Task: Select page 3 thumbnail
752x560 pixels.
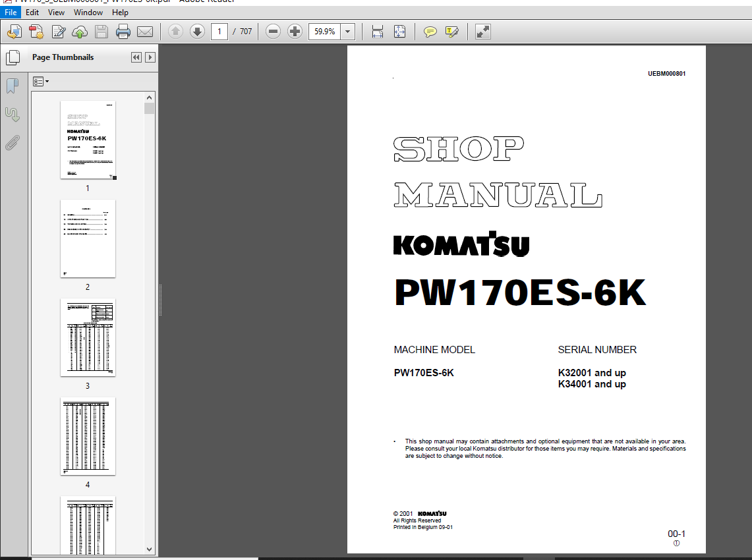Action: click(88, 337)
